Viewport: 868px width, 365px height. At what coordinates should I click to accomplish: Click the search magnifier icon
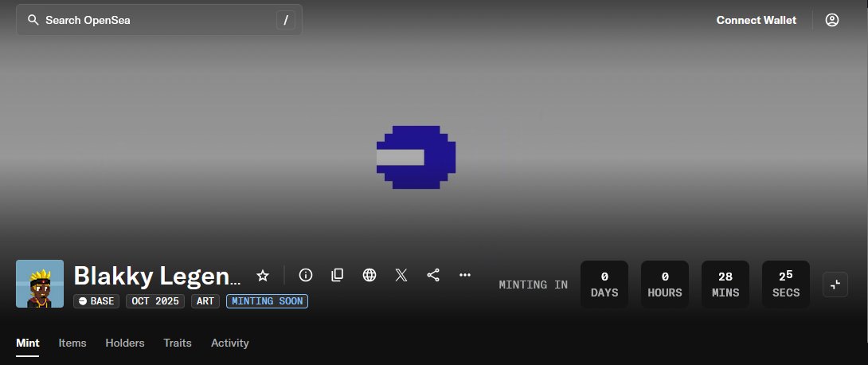[x=33, y=20]
